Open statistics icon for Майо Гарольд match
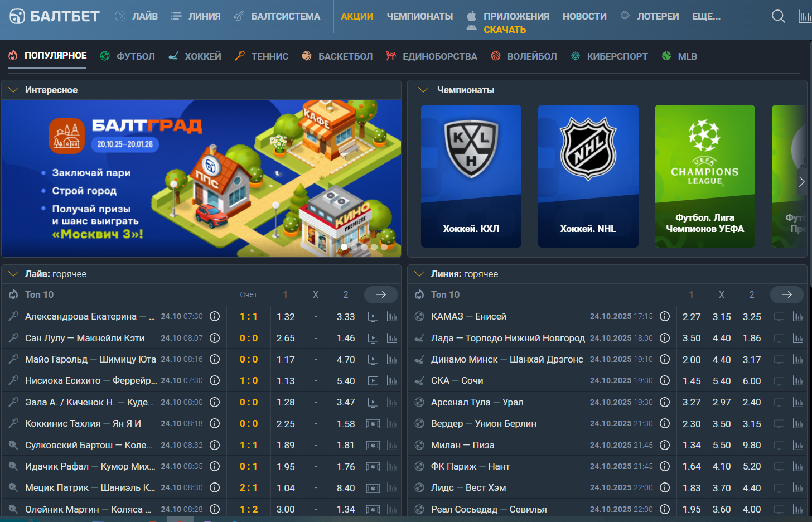Screen dimensions: 812x522 [392, 360]
